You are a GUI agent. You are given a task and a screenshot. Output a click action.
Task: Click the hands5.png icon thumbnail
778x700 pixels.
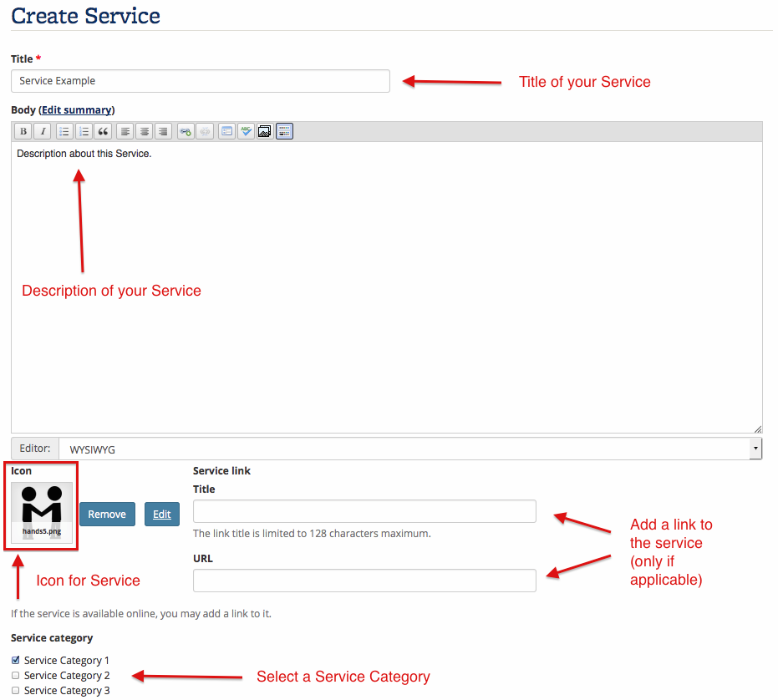pyautogui.click(x=42, y=513)
